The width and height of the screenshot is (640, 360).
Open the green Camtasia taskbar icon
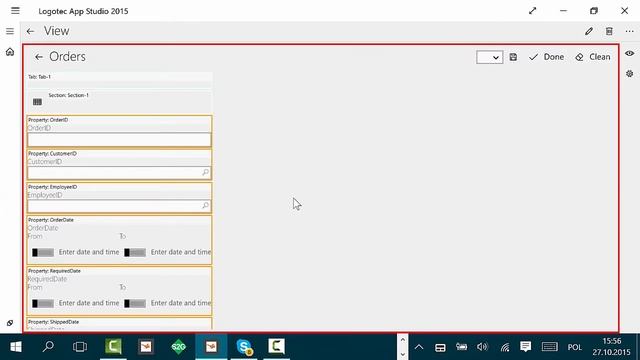(x=113, y=347)
